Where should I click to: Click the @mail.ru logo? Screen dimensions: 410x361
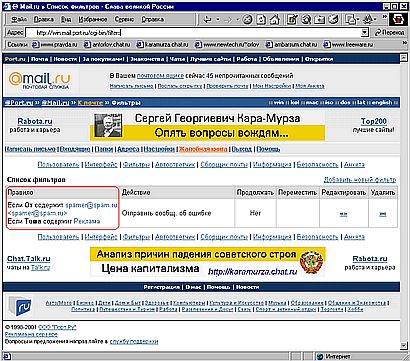click(40, 81)
